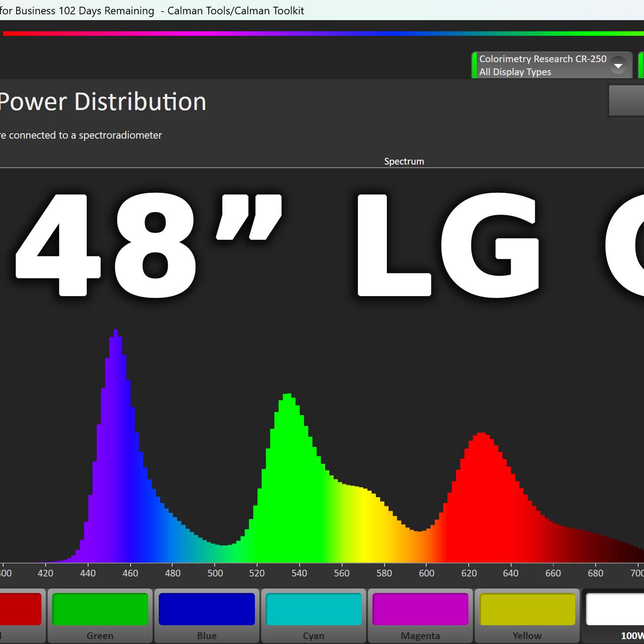The width and height of the screenshot is (644, 644).
Task: Click the 500 wavelength axis label
Action: click(x=215, y=573)
